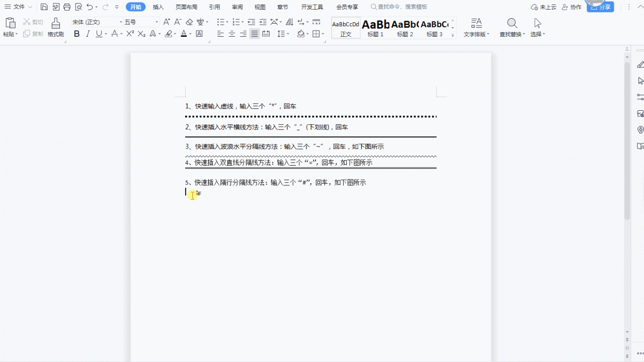
Task: Click the Save document icon
Action: [44, 7]
